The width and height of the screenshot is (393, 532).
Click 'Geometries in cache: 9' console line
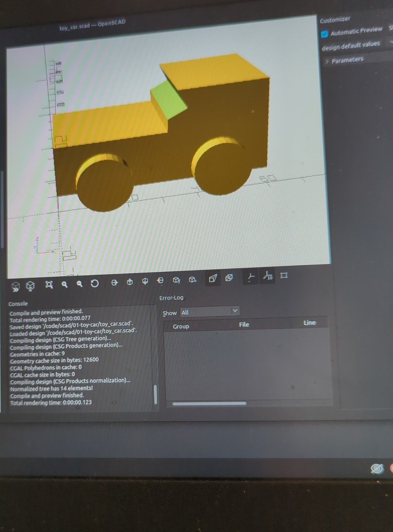coord(37,353)
